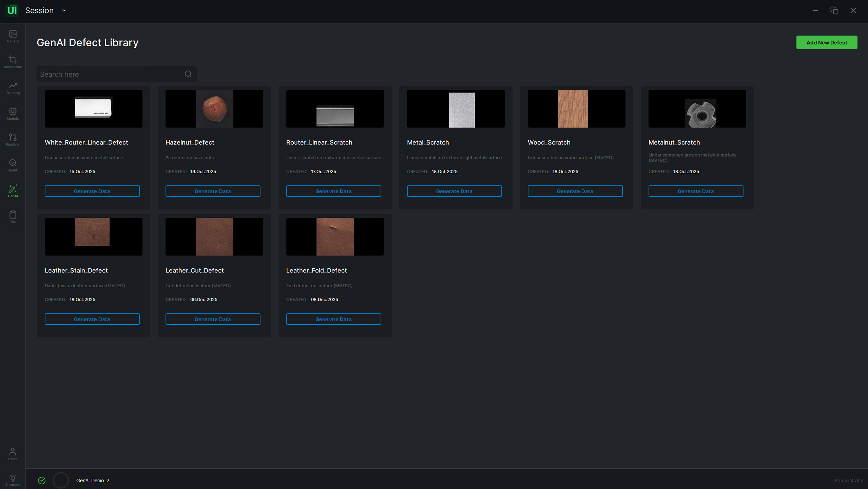Click the Add New Defect button
Image resolution: width=868 pixels, height=489 pixels.
[x=826, y=43]
